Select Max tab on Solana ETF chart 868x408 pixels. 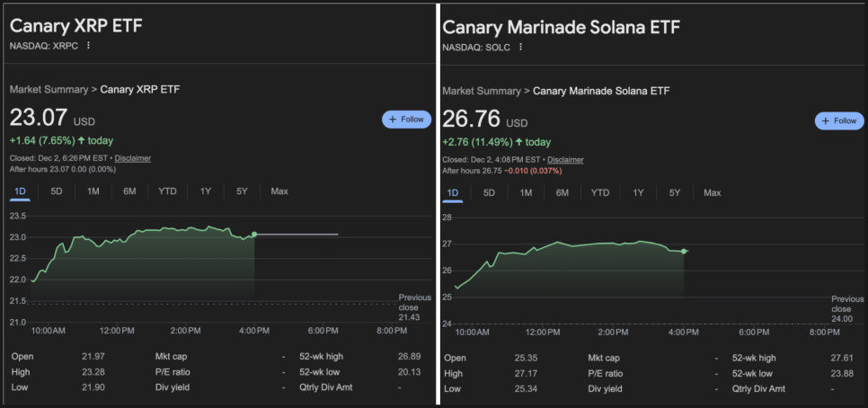(x=713, y=192)
